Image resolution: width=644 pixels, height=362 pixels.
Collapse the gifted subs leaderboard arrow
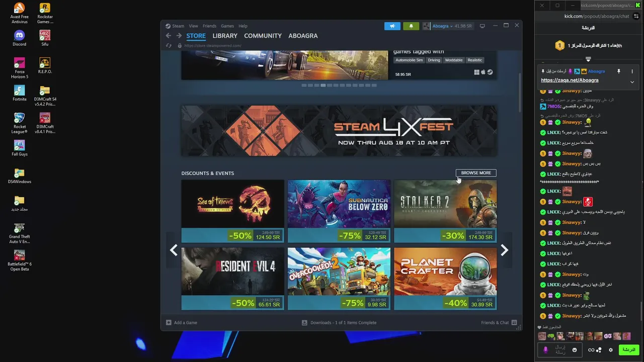(588, 59)
